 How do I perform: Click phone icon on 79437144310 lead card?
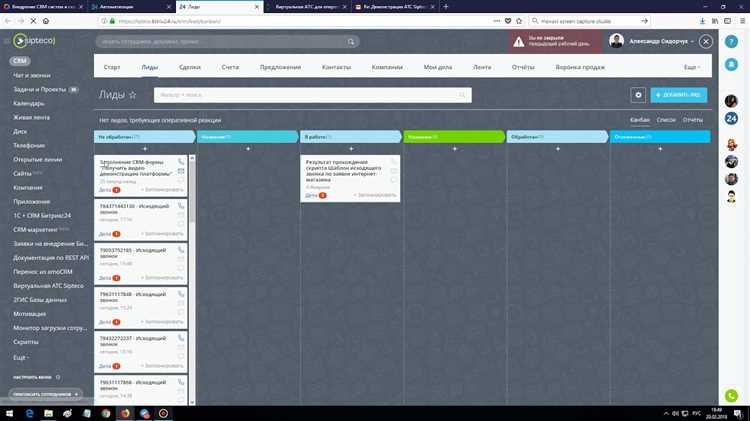point(181,206)
